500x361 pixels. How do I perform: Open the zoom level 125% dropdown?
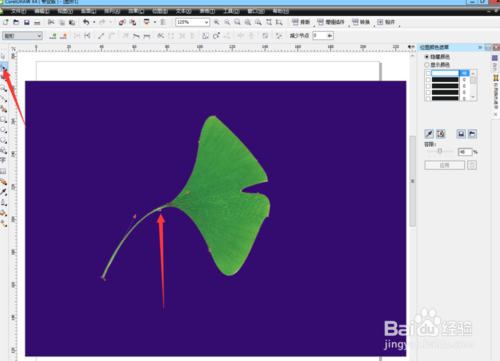(206, 22)
